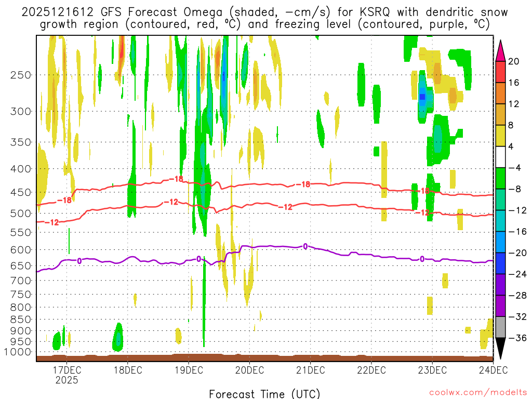
Task: Click the -12 contour label near 17DEC
Action: tap(51, 222)
